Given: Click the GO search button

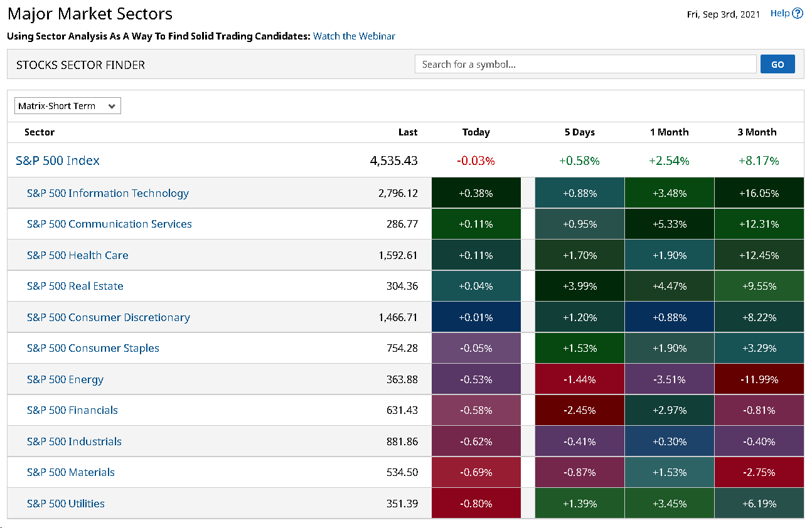Looking at the screenshot, I should click(777, 65).
